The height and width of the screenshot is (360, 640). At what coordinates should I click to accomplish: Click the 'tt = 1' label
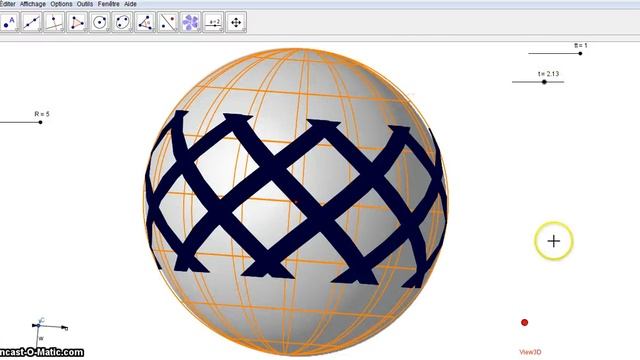580,45
